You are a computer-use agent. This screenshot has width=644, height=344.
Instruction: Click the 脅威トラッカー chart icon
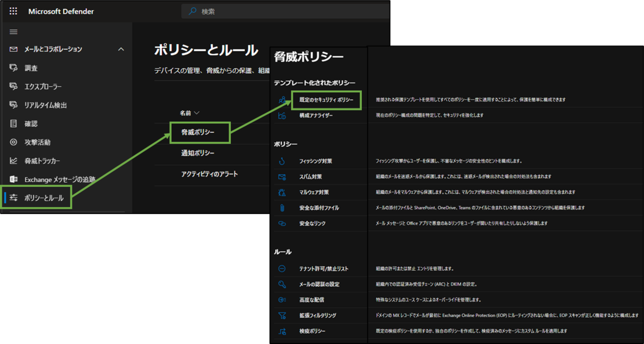(13, 161)
